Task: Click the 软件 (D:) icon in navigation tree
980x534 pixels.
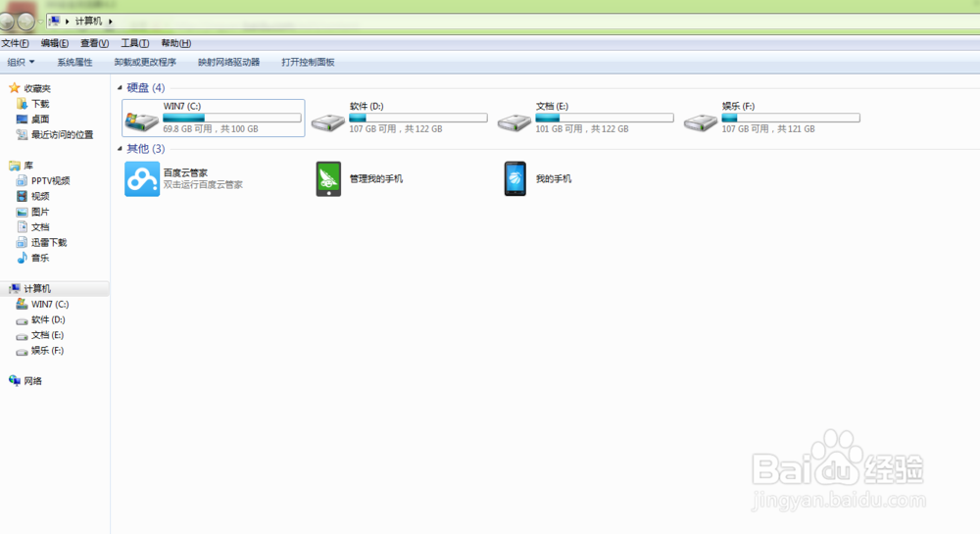Action: pos(23,319)
